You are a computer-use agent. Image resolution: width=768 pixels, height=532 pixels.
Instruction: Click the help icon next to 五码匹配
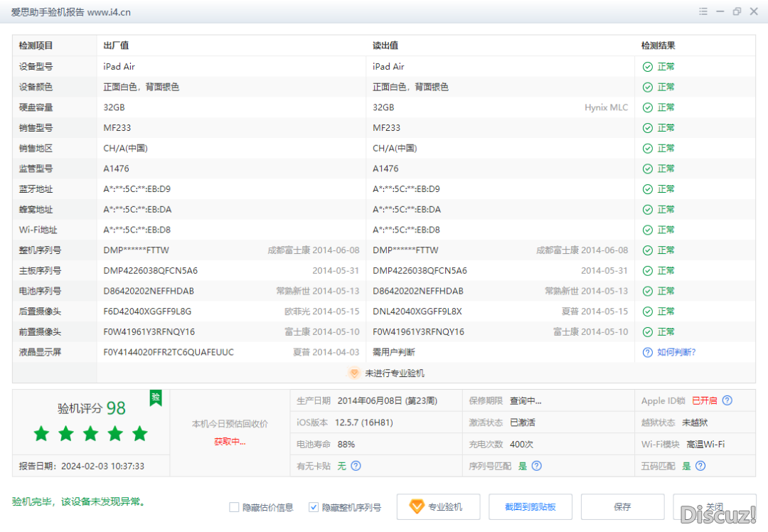[x=700, y=466]
